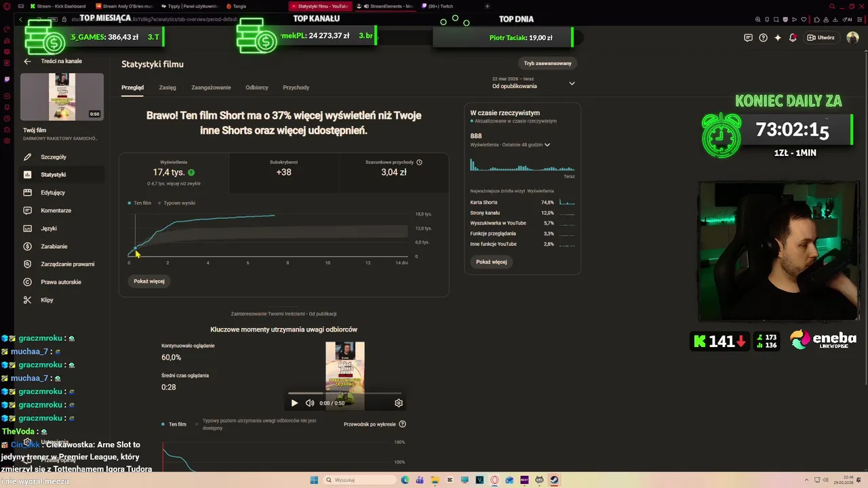Open Komentarze icon in sidebar
Image resolution: width=868 pixels, height=488 pixels.
tap(27, 210)
